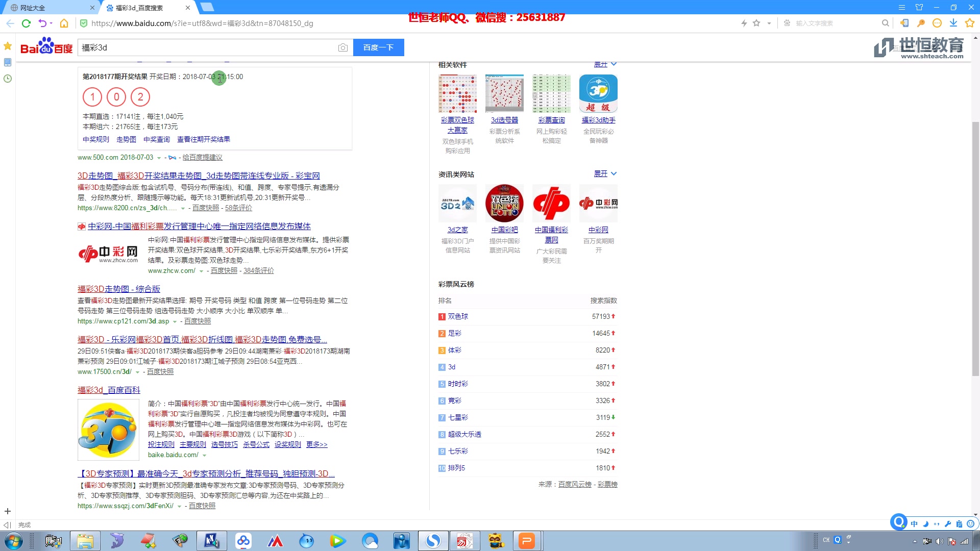This screenshot has width=980, height=551.
Task: Open 3D走势图 彩宝网 result title
Action: (199, 176)
